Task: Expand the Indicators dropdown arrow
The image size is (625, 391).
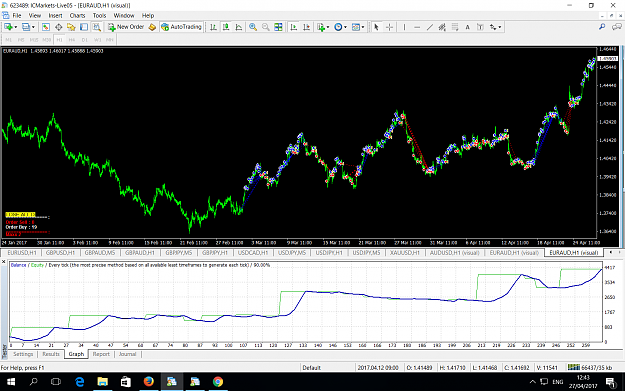Action: coord(328,27)
